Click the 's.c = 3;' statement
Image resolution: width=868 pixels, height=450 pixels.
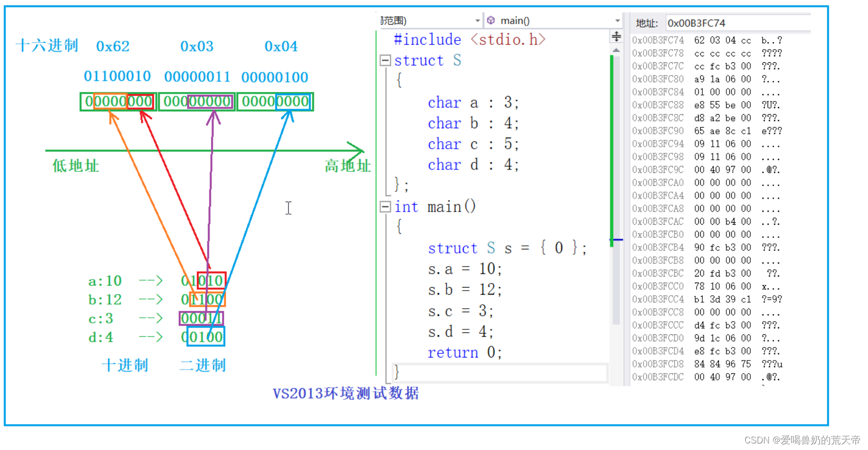pyautogui.click(x=461, y=311)
